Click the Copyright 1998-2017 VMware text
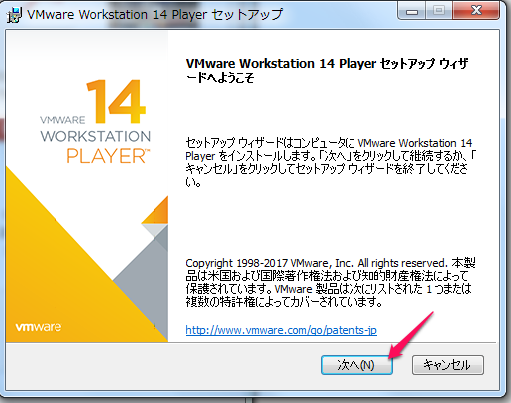This screenshot has height=403, width=511. [x=330, y=282]
